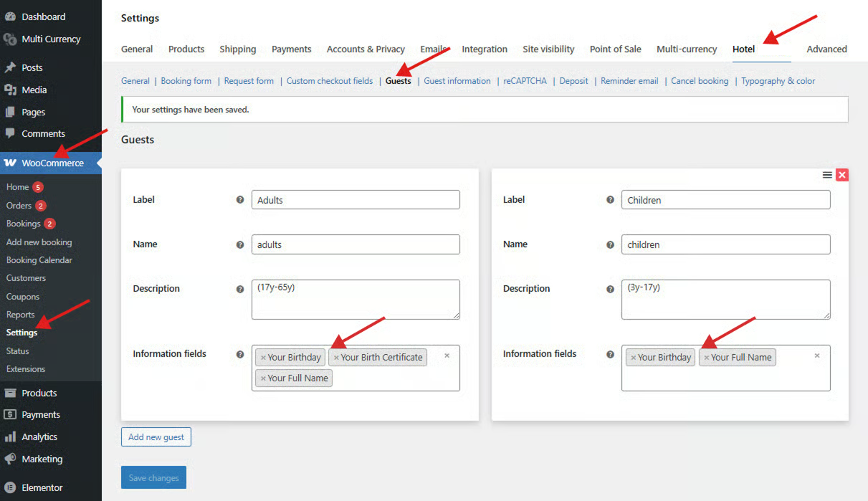
Task: Click help icon beside Adults Description field
Action: tap(240, 289)
